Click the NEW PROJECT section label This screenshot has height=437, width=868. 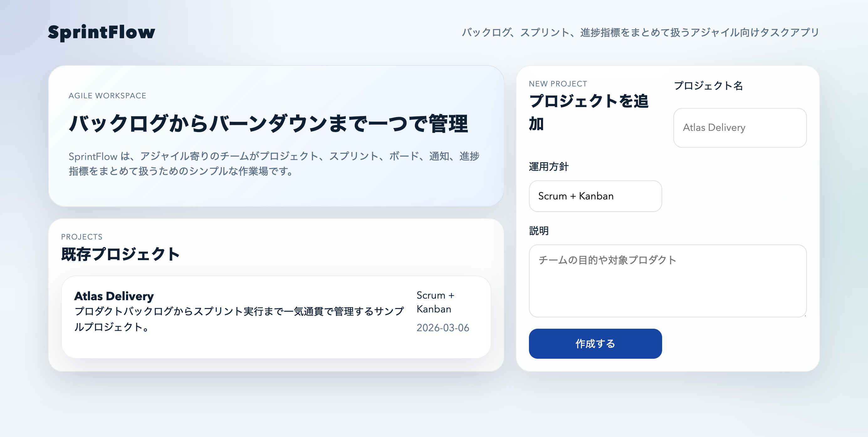(558, 84)
